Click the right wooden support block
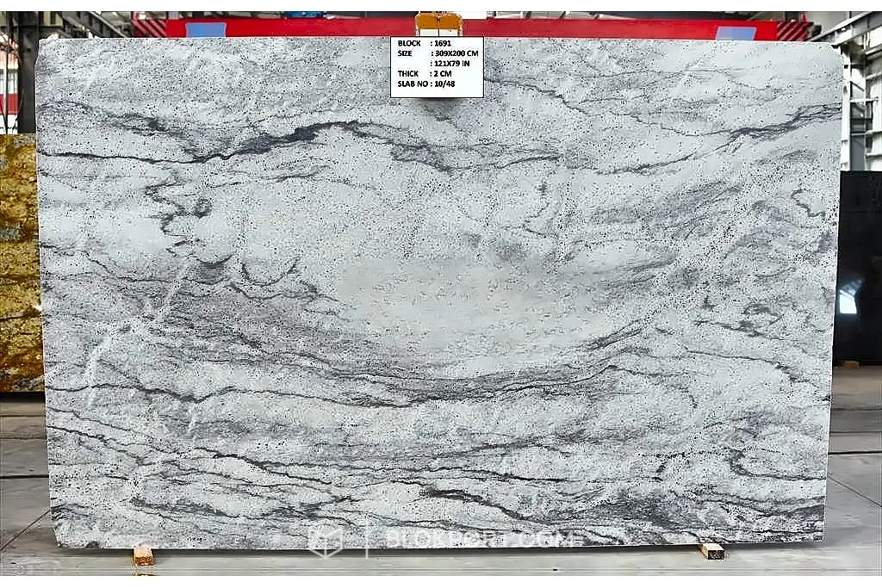This screenshot has width=882, height=588. (711, 551)
